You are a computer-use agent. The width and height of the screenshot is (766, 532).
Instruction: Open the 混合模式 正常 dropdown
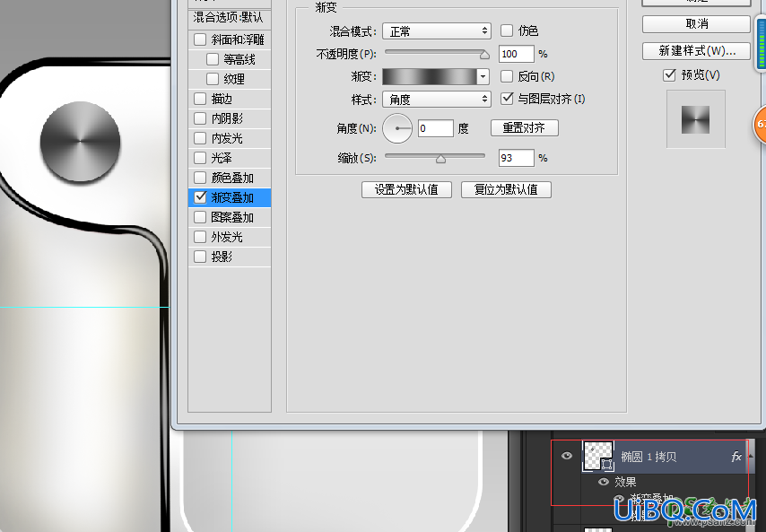point(436,31)
